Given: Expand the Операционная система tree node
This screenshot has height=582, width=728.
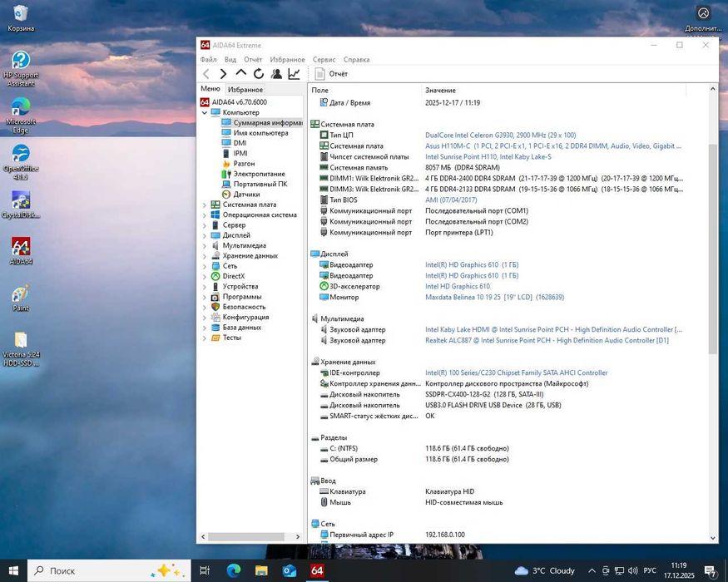Looking at the screenshot, I should [205, 215].
